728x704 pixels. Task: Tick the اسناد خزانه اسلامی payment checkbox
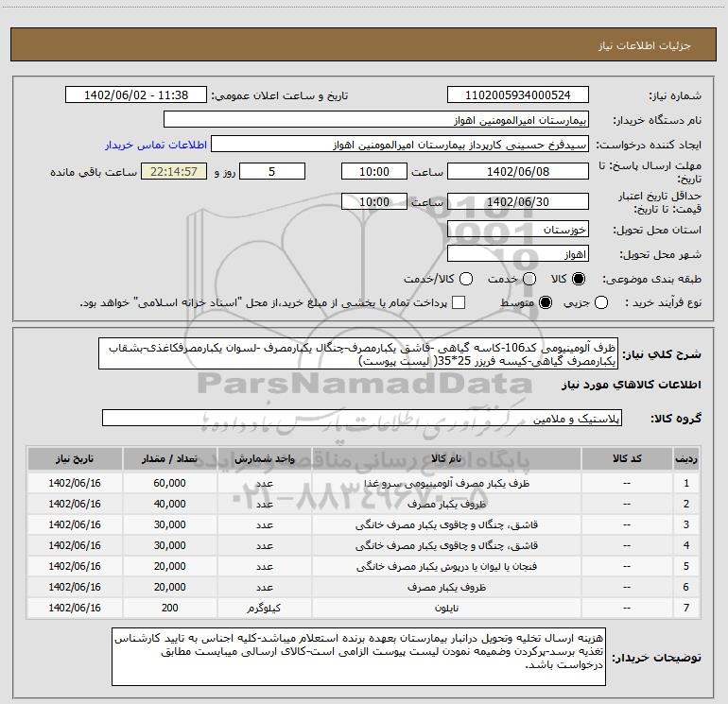pos(459,302)
